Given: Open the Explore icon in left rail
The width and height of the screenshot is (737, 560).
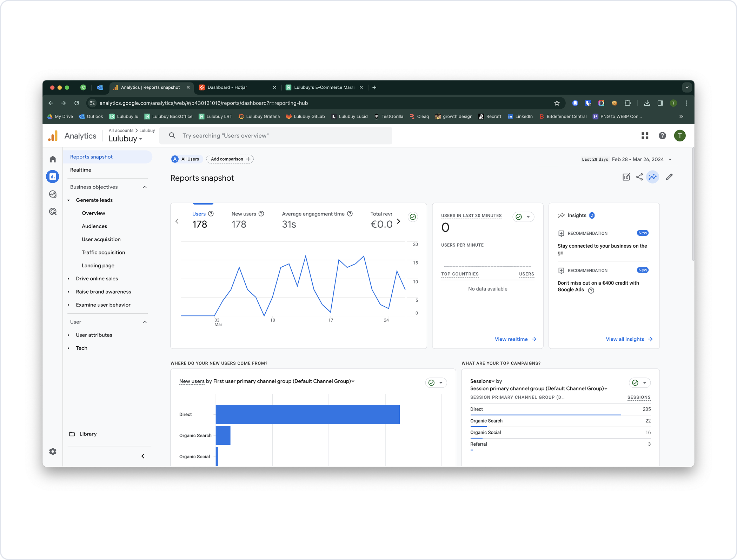Looking at the screenshot, I should tap(53, 194).
